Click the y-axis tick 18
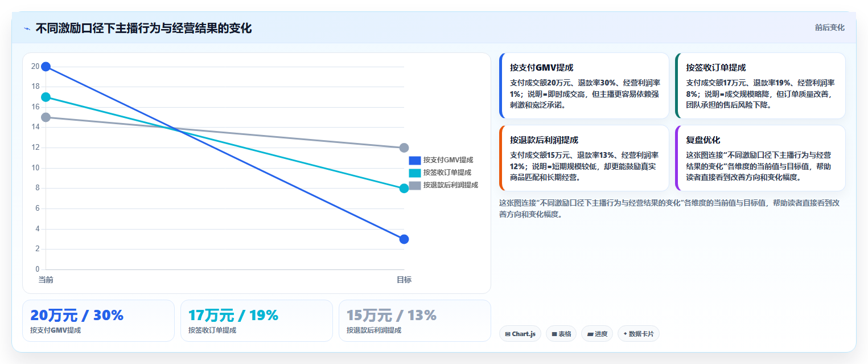This screenshot has height=364, width=868. pos(35,87)
